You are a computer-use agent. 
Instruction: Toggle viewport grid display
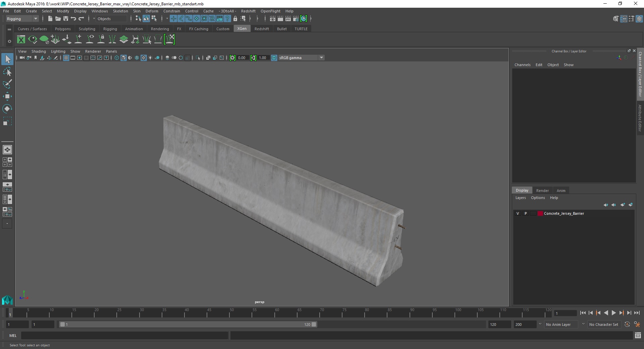(x=66, y=58)
